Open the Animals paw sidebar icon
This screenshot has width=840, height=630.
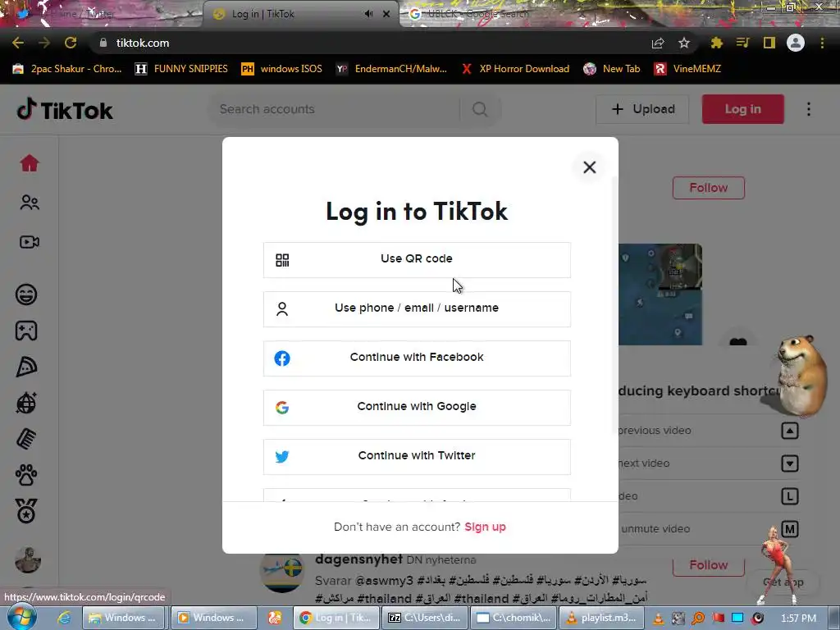[26, 475]
